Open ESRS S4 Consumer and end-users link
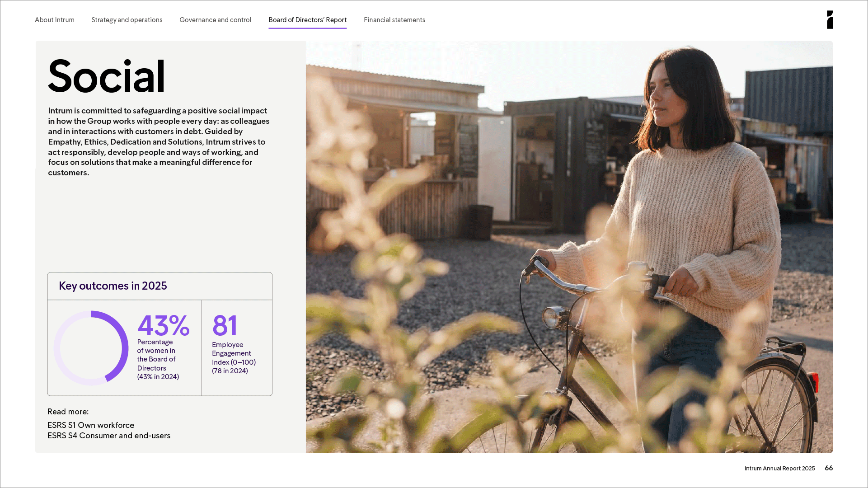This screenshot has height=488, width=868. coord(109,436)
